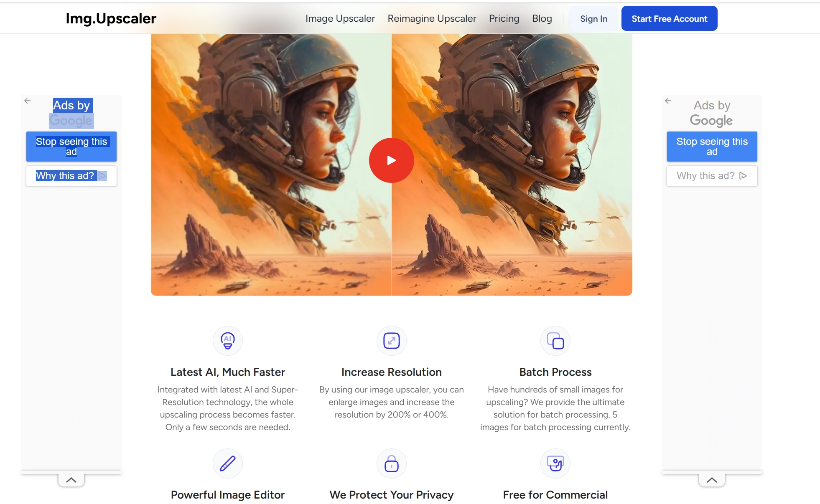Image resolution: width=820 pixels, height=504 pixels.
Task: Open Why this ad? in right panel
Action: 712,176
